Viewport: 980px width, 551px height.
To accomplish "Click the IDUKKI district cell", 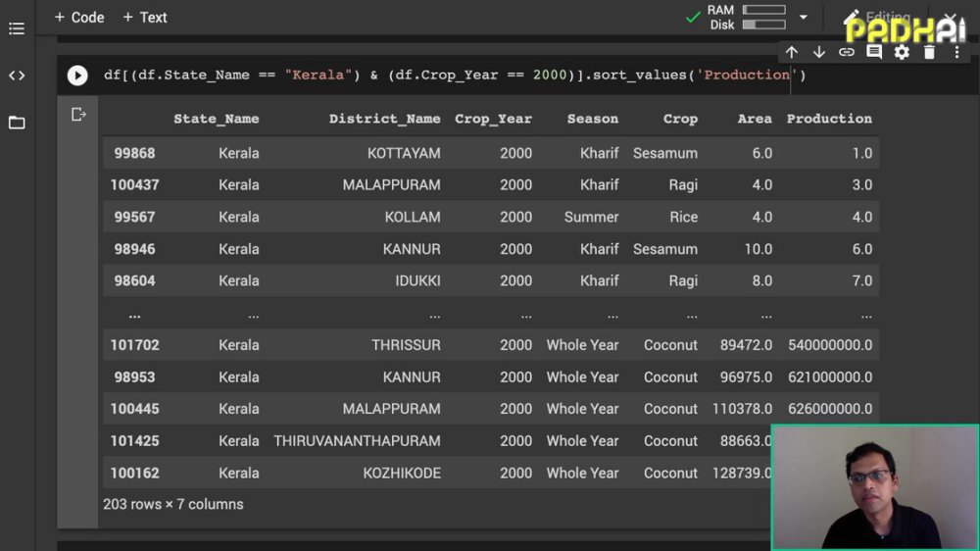I will point(417,280).
